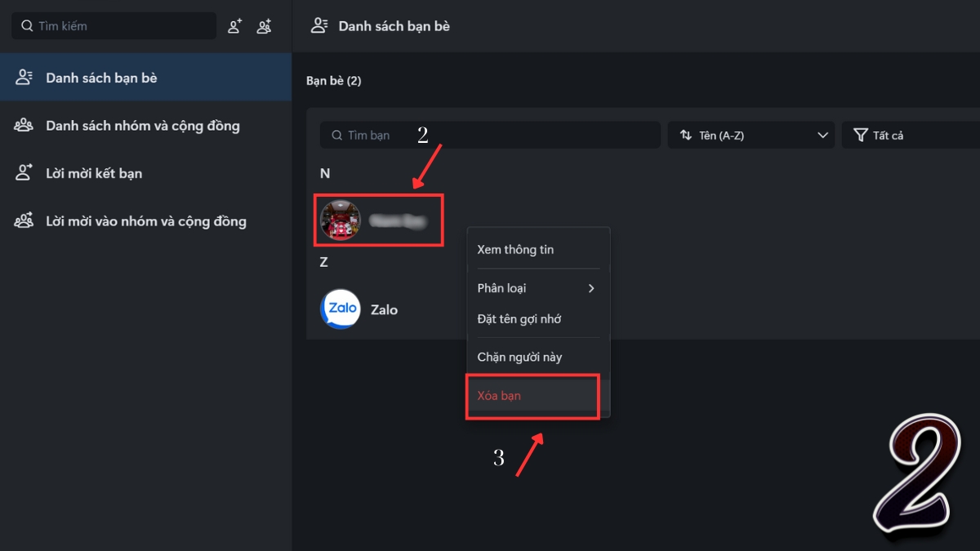Focus the Tìm kiếm search field
Screen dimensions: 980x551
(114, 26)
